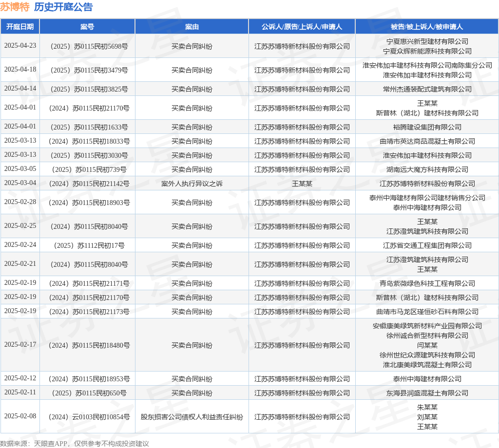Click the 历史开庭公告 heading
Viewport: 499px width, 448px height.
(63, 7)
